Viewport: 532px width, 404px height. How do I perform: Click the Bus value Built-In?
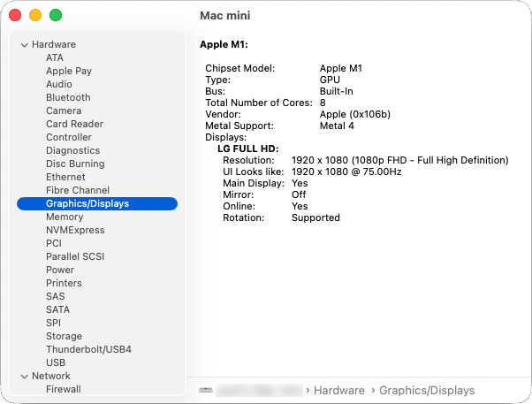(x=336, y=91)
